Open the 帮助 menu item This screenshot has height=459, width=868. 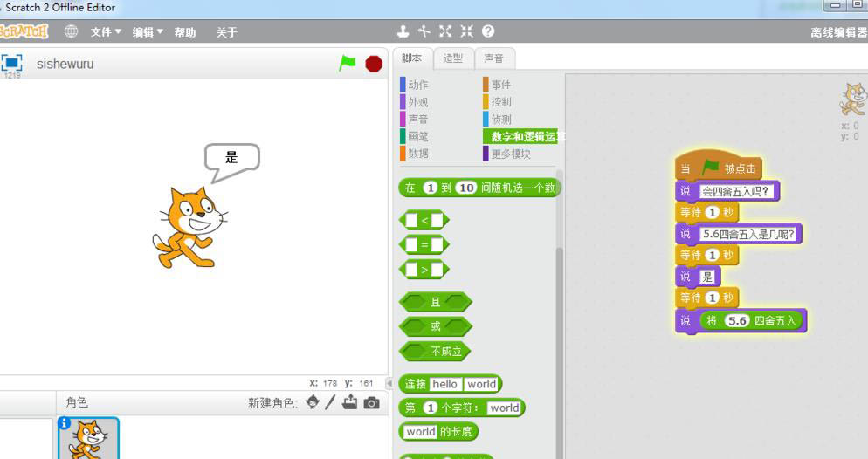tap(185, 32)
